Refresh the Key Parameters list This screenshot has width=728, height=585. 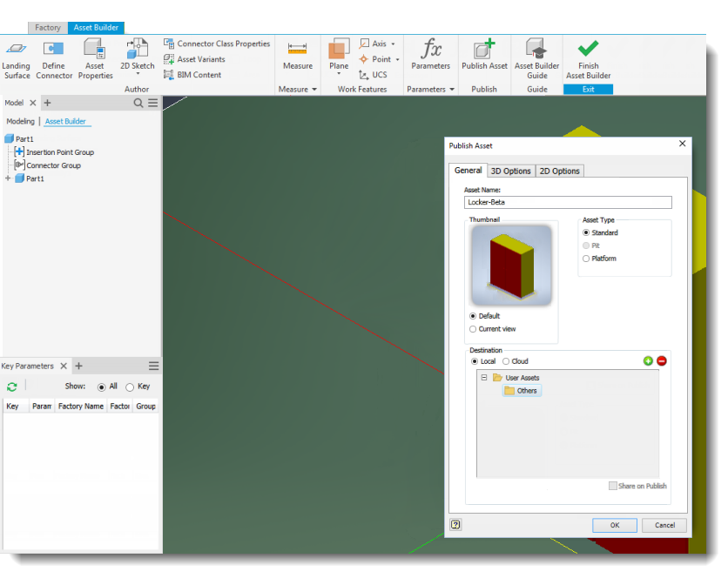coord(12,387)
